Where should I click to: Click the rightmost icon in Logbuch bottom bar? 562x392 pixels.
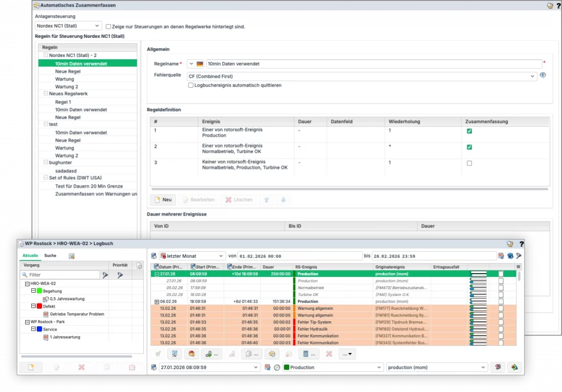tap(514, 367)
